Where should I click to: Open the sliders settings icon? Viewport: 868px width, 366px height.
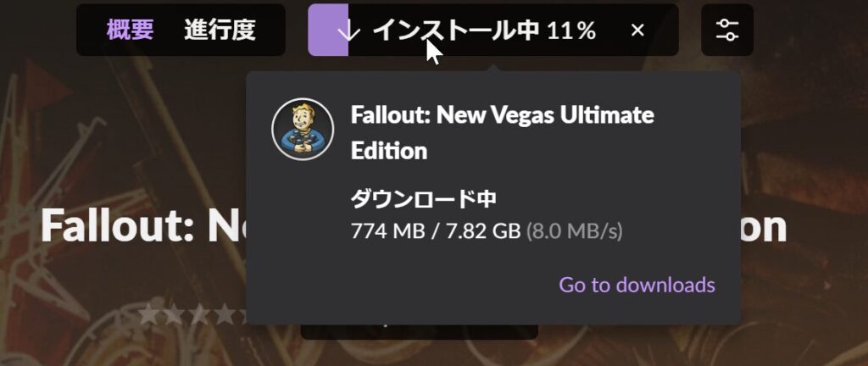pos(726,30)
